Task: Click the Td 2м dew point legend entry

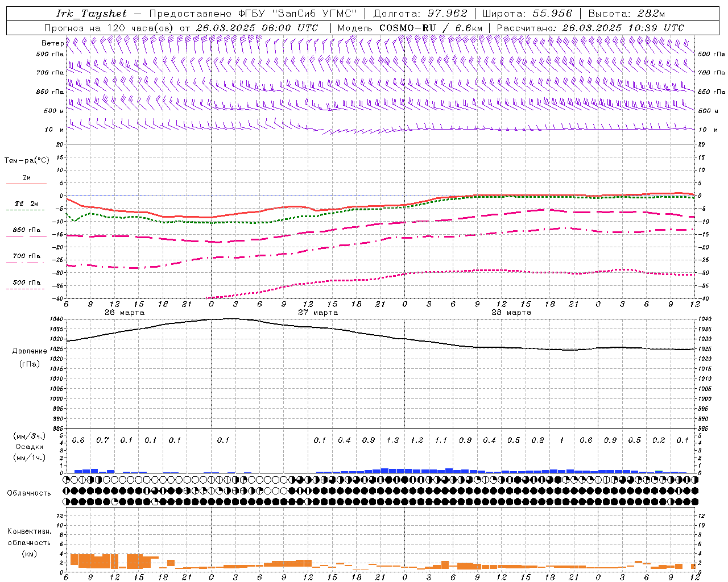Action: [26, 203]
